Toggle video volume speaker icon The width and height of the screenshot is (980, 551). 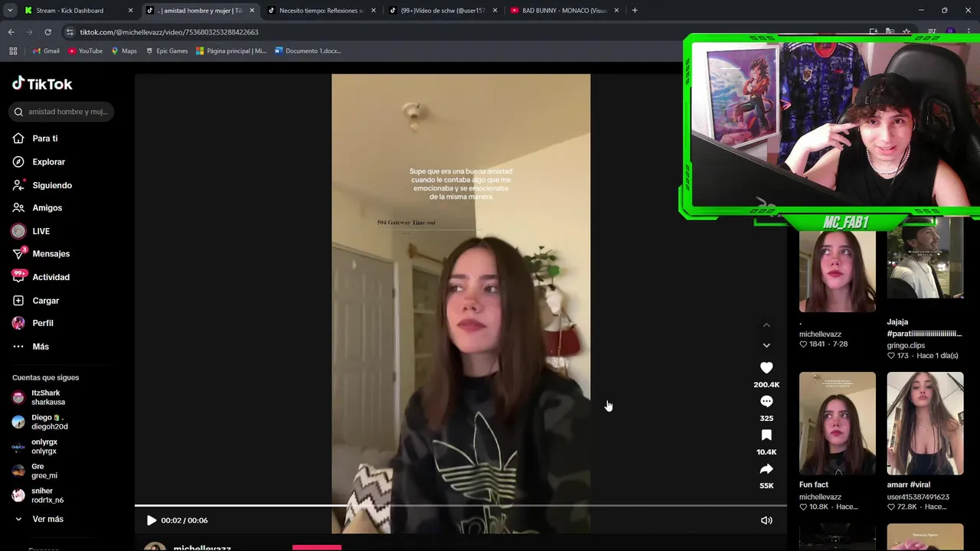pos(766,520)
